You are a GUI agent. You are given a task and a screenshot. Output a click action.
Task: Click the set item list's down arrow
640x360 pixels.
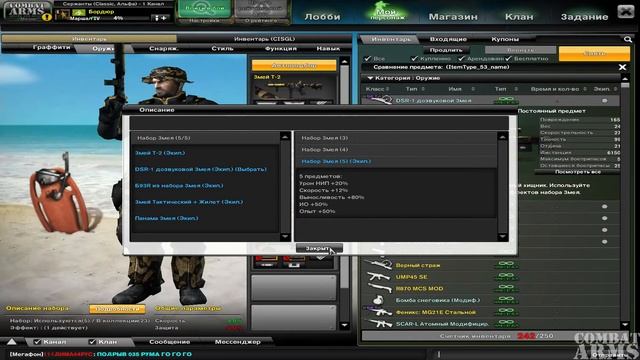285,237
